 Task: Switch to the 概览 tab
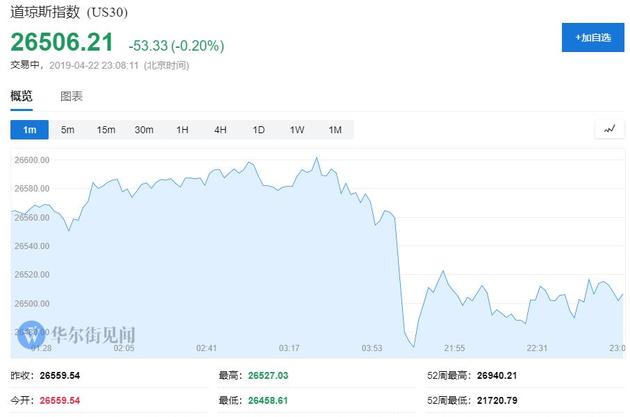coord(21,96)
